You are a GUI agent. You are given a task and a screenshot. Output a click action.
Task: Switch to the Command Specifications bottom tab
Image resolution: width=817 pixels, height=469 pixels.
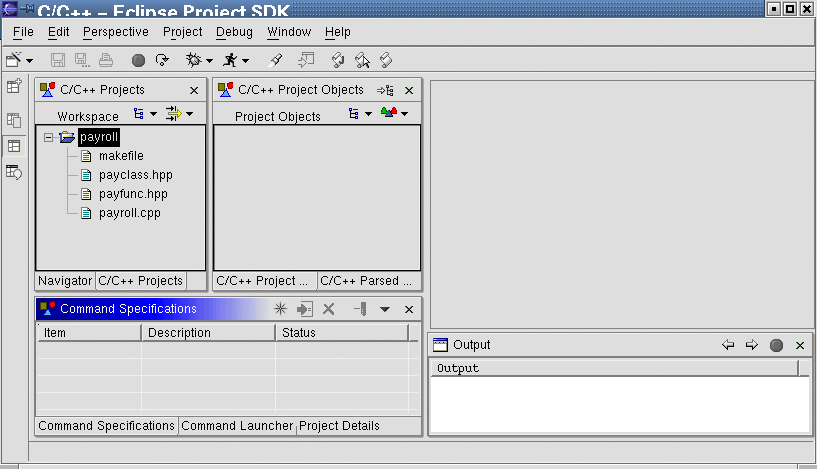pos(106,426)
